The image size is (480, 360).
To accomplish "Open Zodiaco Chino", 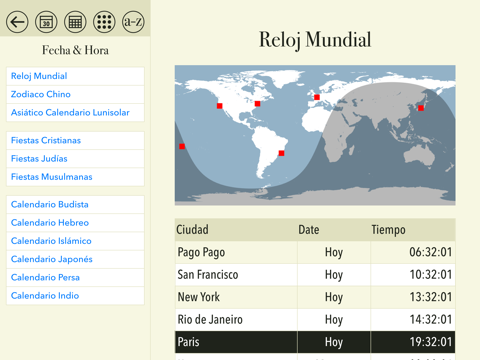I will (x=75, y=94).
